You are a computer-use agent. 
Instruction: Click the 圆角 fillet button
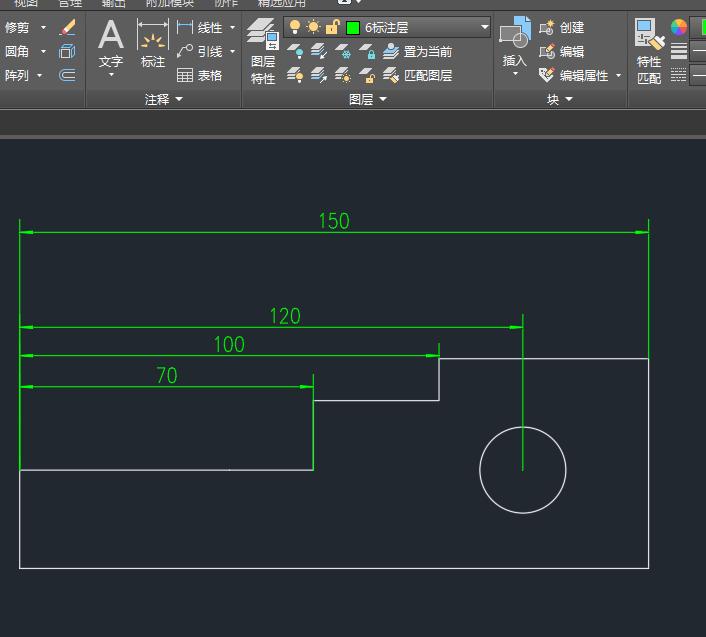click(17, 51)
